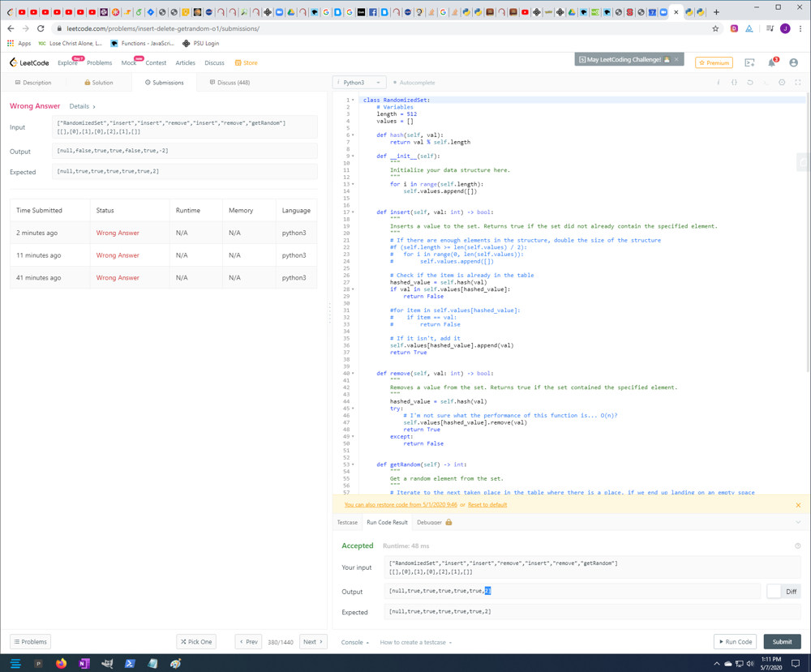This screenshot has height=672, width=811.
Task: Switch to the Description tab
Action: pyautogui.click(x=33, y=83)
